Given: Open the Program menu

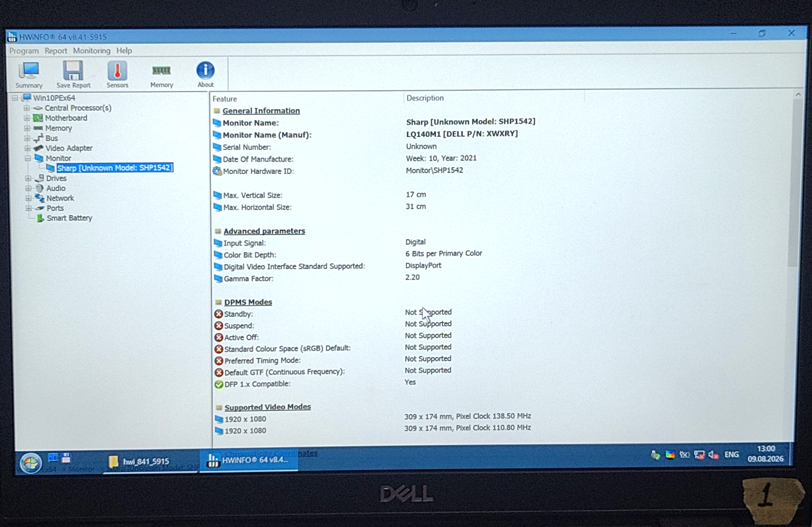Looking at the screenshot, I should [x=24, y=51].
